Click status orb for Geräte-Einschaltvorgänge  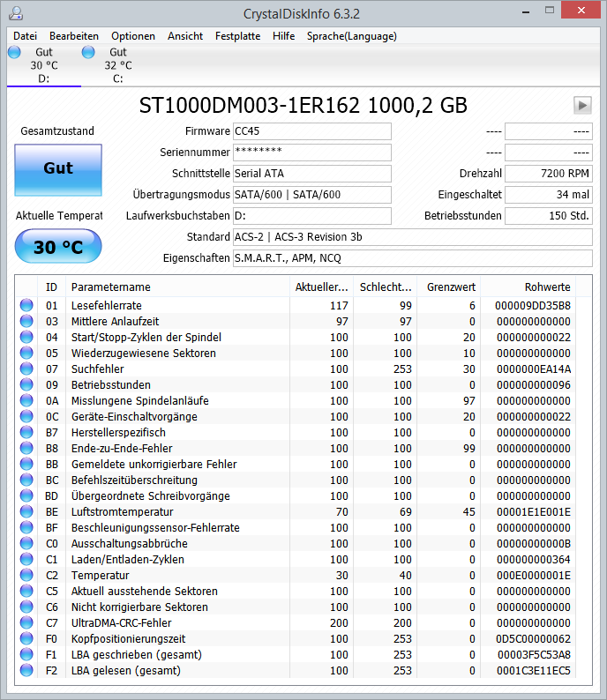pos(26,416)
